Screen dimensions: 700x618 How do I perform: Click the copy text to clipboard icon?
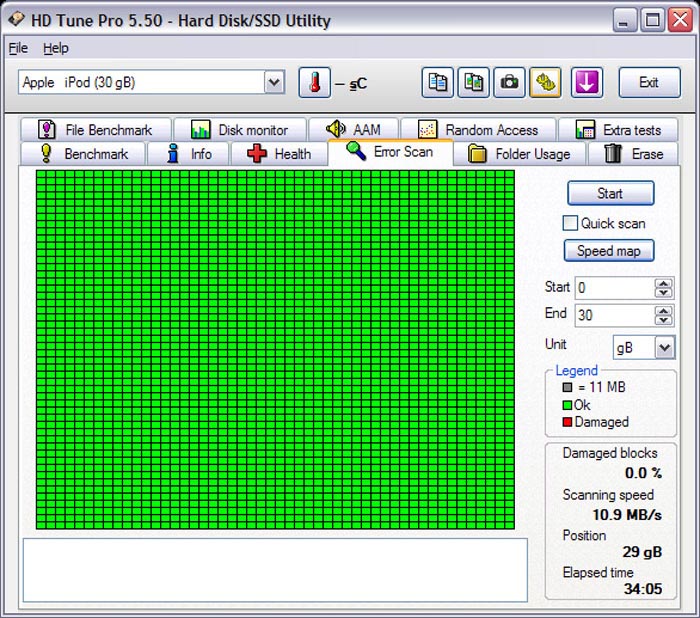[438, 83]
